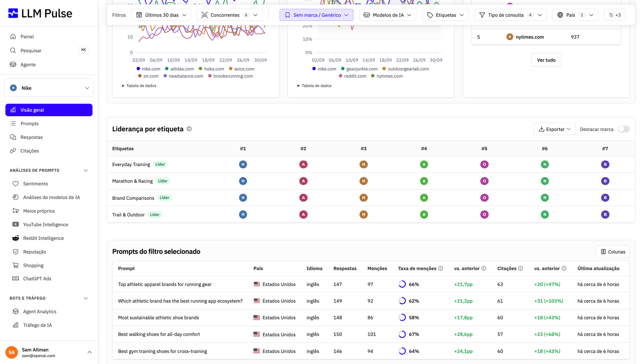Image resolution: width=644 pixels, height=364 pixels.
Task: Click info icon next to Taxa de menções
Action: coord(441,268)
